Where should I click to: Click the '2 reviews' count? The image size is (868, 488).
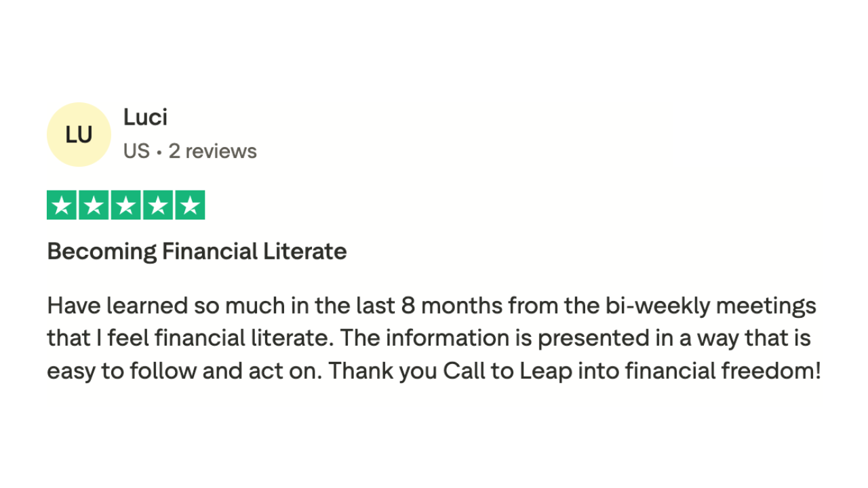tap(212, 150)
